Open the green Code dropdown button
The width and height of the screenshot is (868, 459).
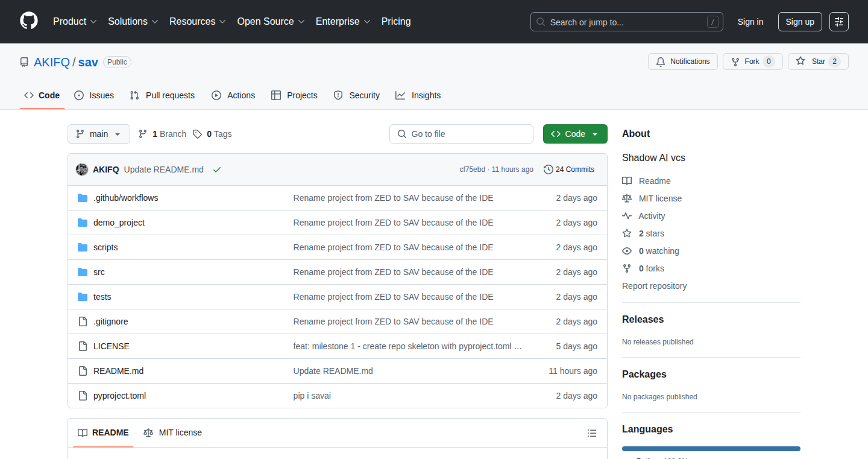pyautogui.click(x=575, y=134)
